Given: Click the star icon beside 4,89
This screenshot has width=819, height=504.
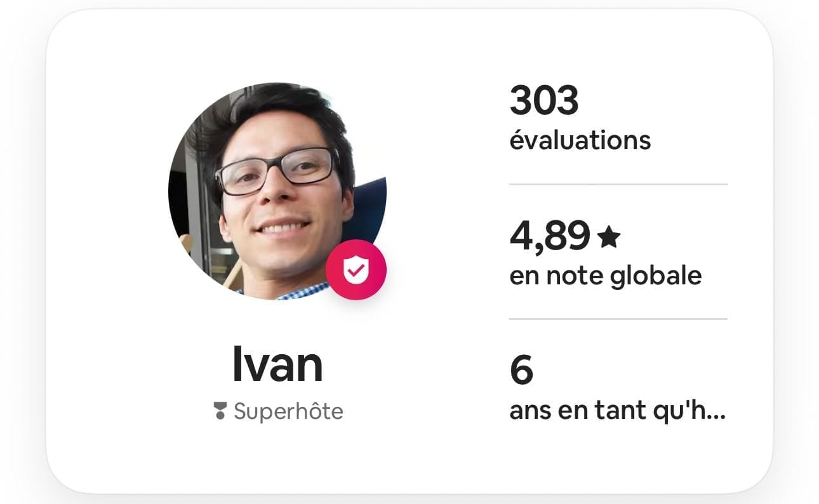Looking at the screenshot, I should click(609, 237).
